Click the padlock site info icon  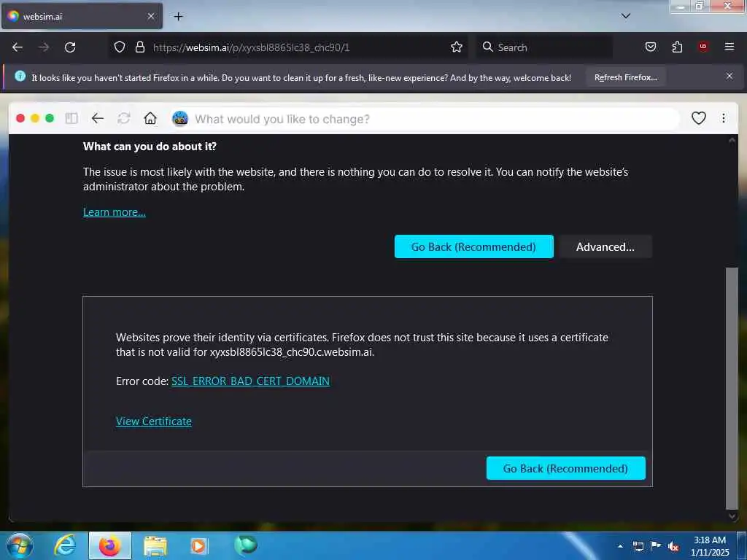pyautogui.click(x=139, y=47)
